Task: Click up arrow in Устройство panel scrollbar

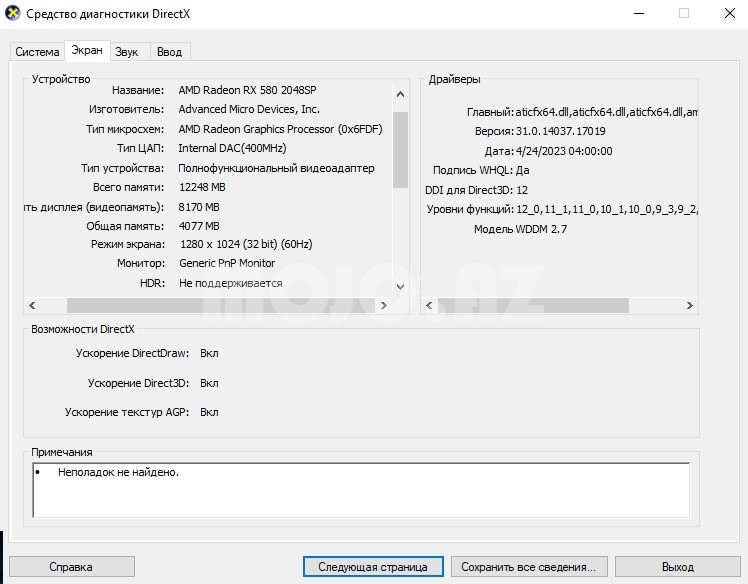Action: pos(400,95)
